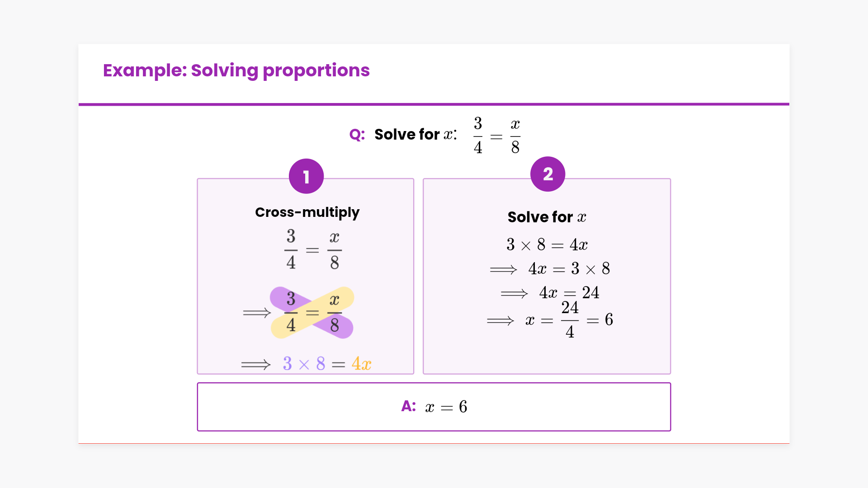This screenshot has width=868, height=488.
Task: Click the purple step 2 circle badge
Action: coord(547,174)
